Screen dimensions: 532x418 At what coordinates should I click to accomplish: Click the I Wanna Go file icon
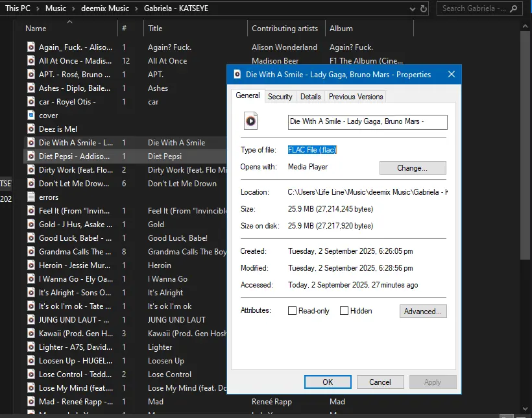[x=31, y=279]
